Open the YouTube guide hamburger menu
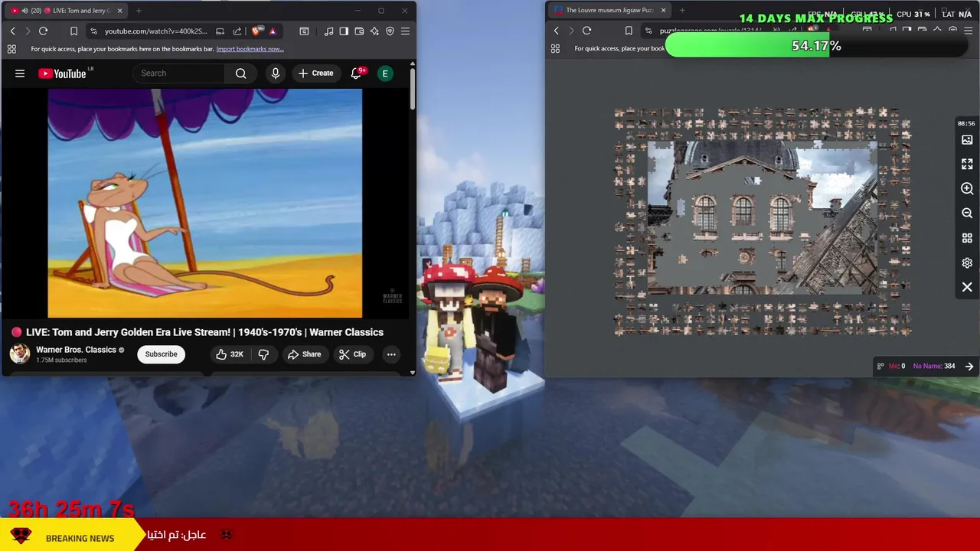This screenshot has width=980, height=551. point(20,73)
